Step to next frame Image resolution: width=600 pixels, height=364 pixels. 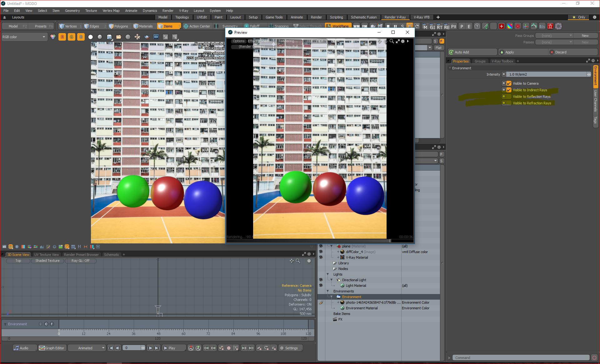tap(150, 348)
